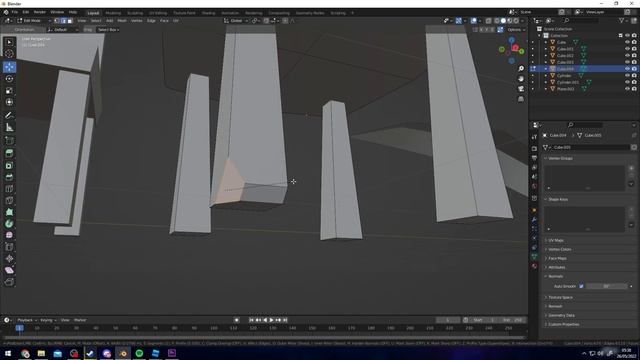Disable rendering of Cube.002 camera icon

634,55
